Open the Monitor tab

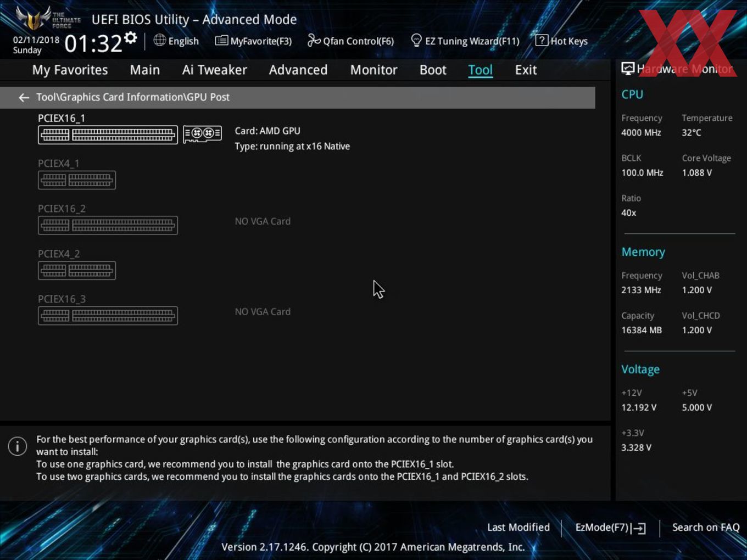click(x=374, y=70)
